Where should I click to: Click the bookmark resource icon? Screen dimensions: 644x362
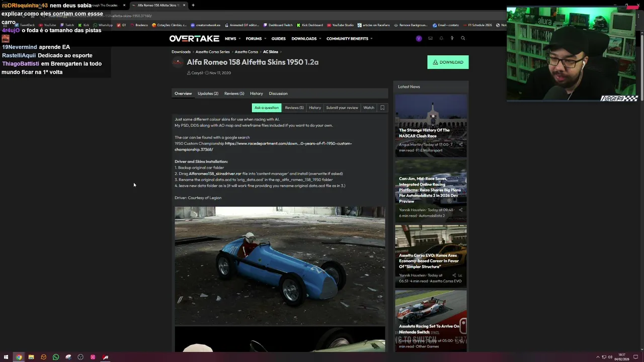(x=382, y=108)
